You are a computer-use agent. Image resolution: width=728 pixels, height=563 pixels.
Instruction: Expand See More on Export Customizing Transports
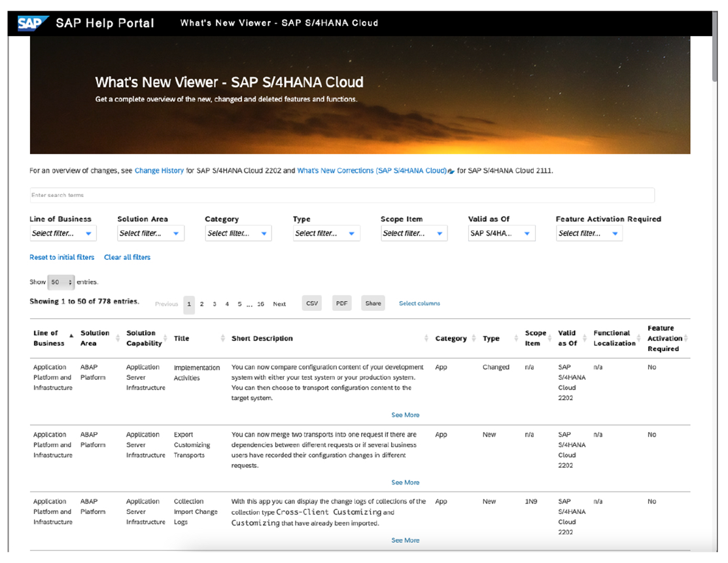pyautogui.click(x=406, y=482)
